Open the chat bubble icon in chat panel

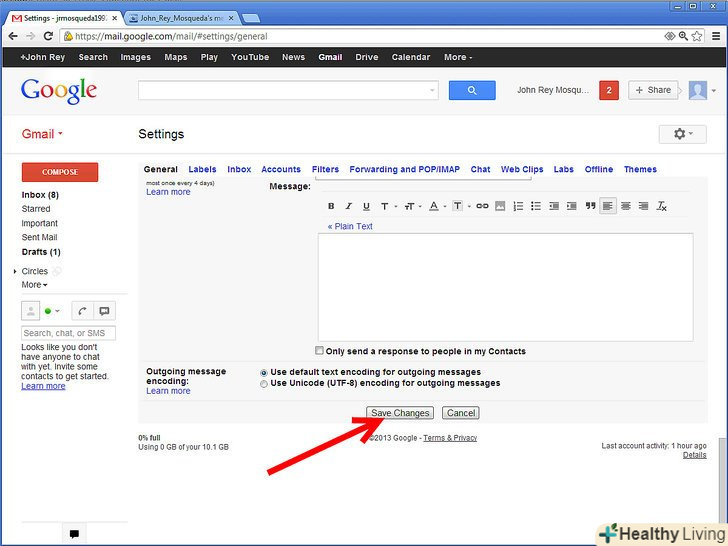coord(104,311)
